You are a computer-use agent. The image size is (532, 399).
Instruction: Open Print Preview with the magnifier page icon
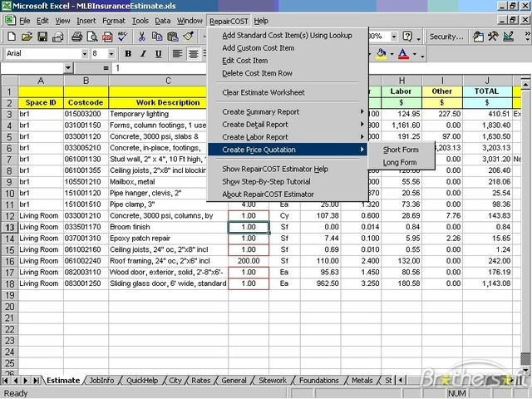tap(92, 37)
